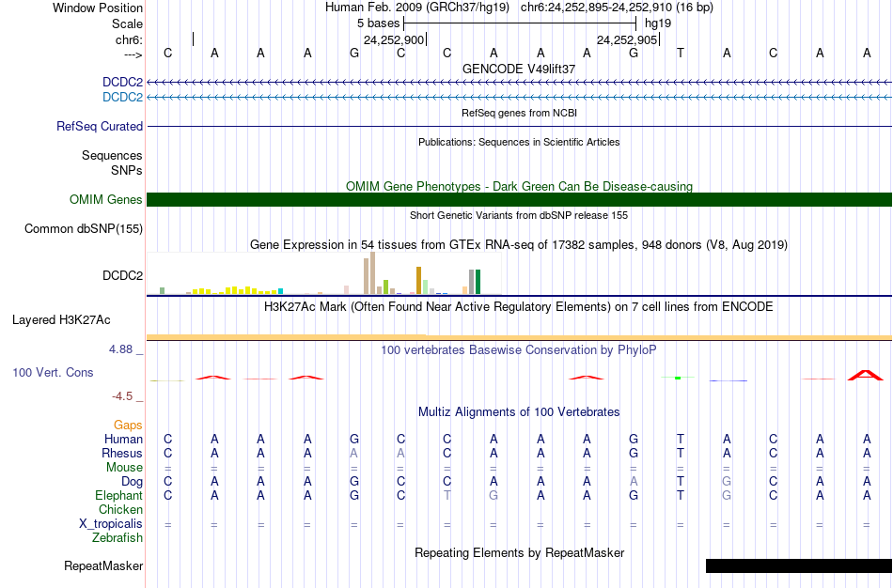Open the H3K27Ac Mark track title
Viewport: 893px width, 588px height.
[x=519, y=307]
